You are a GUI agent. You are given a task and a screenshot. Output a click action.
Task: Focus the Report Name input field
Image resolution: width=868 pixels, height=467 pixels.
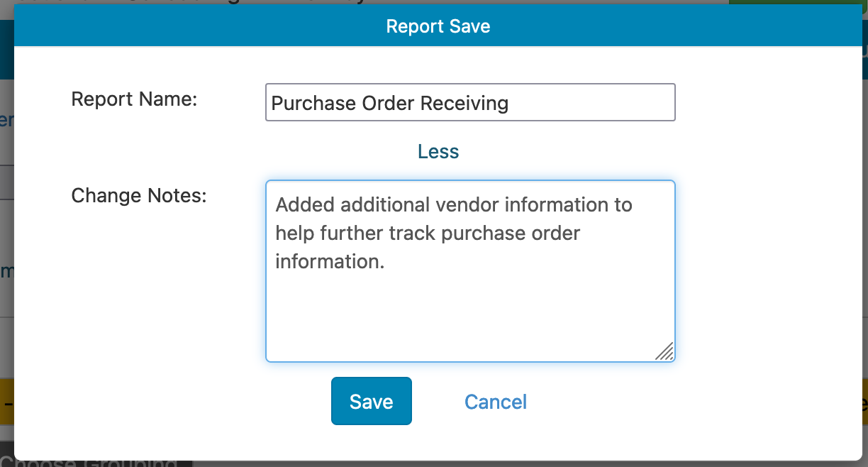click(470, 102)
